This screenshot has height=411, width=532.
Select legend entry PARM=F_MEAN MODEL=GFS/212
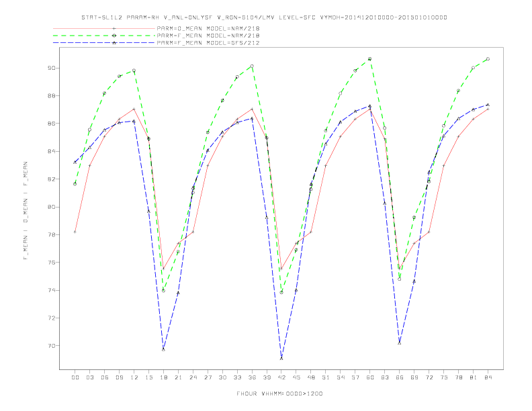208,43
